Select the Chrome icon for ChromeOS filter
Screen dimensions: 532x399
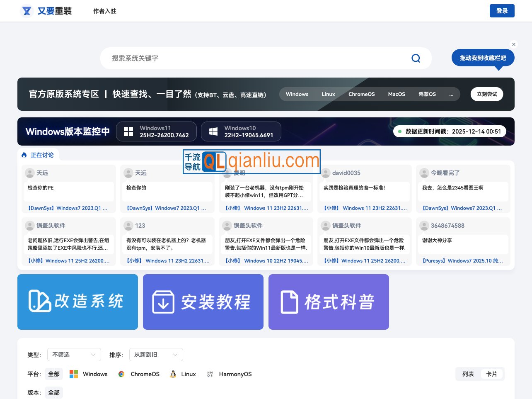pyautogui.click(x=121, y=374)
